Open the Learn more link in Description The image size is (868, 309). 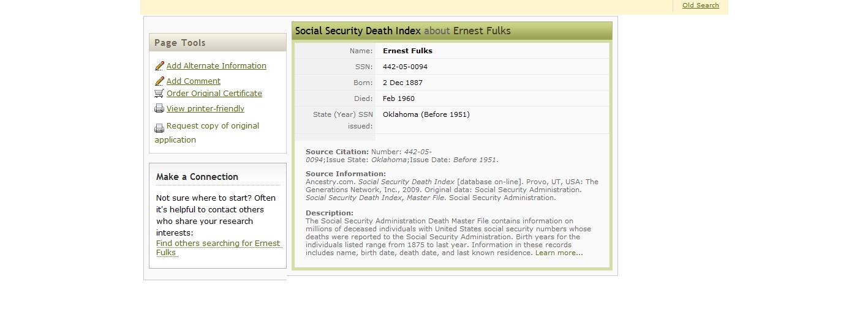point(559,253)
